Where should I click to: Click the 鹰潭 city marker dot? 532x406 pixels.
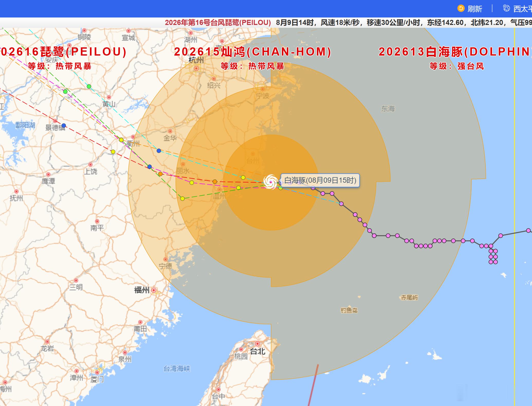tap(48, 174)
